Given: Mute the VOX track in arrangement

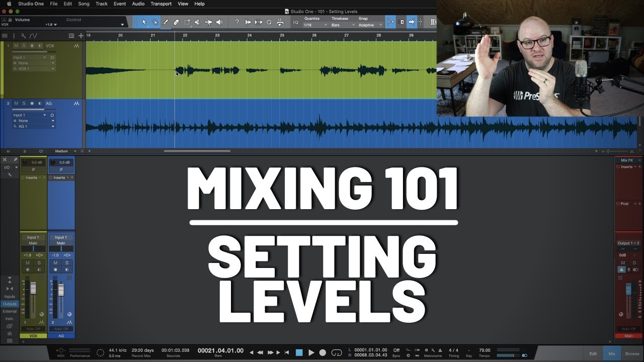Looking at the screenshot, I should tap(16, 46).
